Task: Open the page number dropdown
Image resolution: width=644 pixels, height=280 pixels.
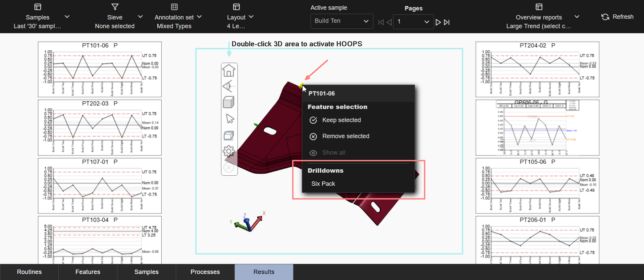Action: pyautogui.click(x=413, y=22)
